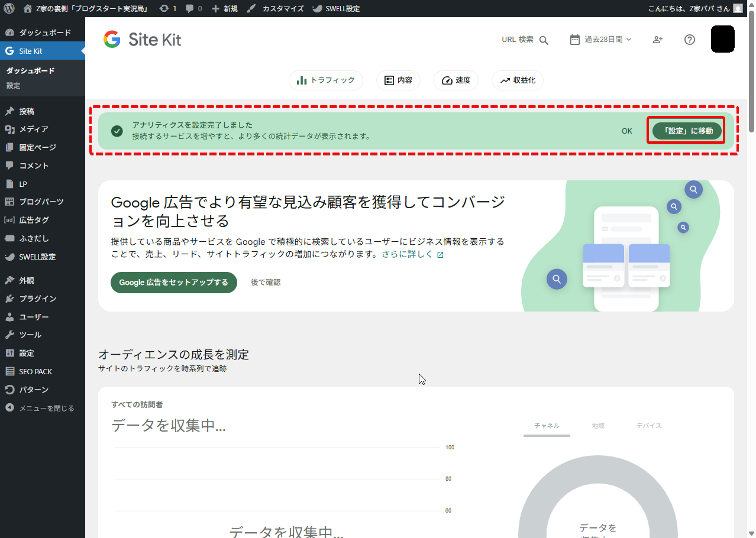Jump to the 内容 section tab
Viewport: 756px width, 538px height.
pos(398,80)
